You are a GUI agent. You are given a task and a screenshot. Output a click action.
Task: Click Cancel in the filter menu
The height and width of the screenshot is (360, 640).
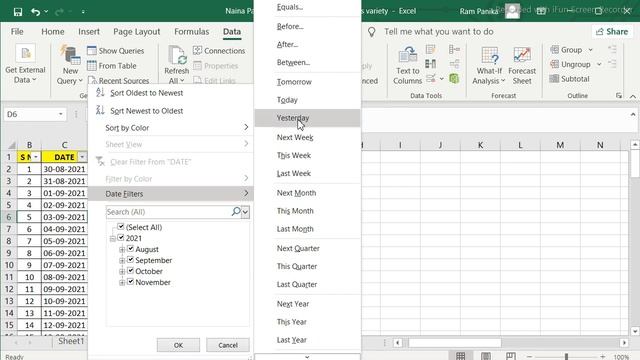click(x=228, y=345)
